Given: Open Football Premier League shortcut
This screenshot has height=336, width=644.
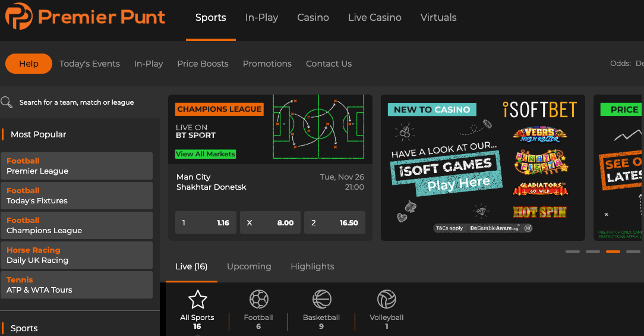Looking at the screenshot, I should coord(77,166).
